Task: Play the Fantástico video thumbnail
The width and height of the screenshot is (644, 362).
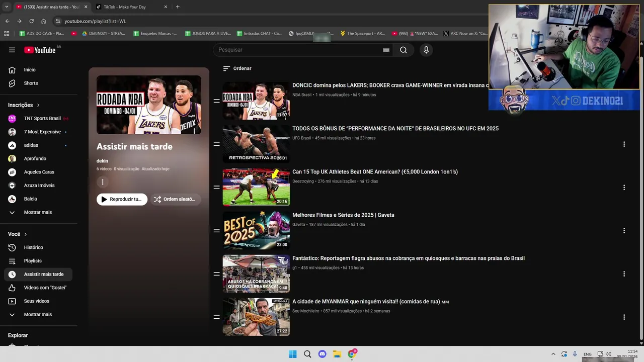Action: coord(256,274)
